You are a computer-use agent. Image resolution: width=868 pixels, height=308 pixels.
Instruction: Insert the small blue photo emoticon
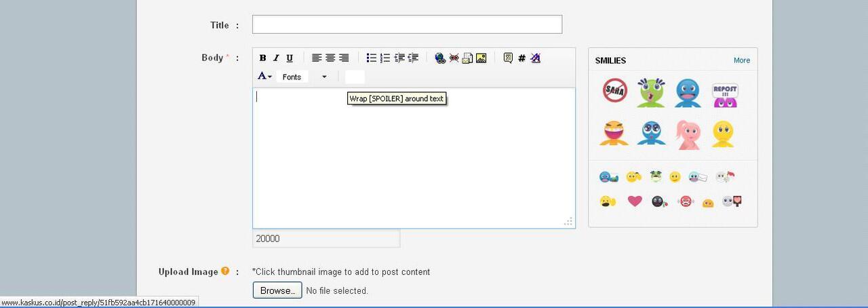pos(608,177)
